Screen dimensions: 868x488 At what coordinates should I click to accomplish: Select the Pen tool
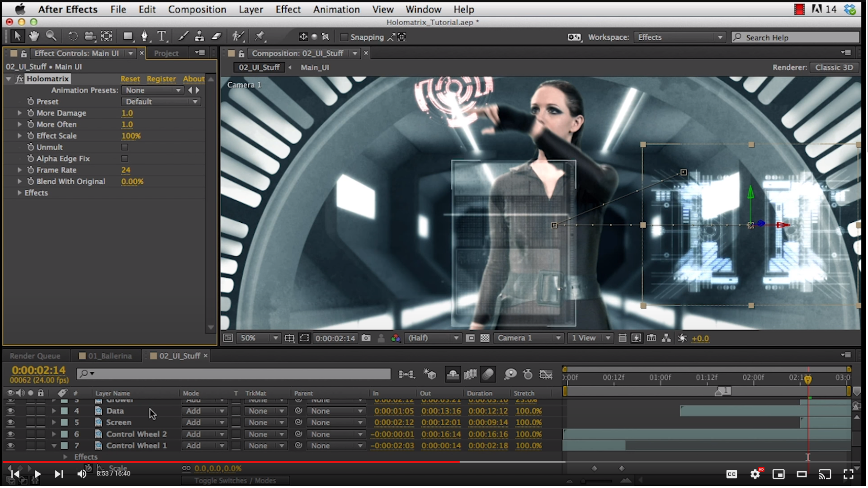tap(145, 36)
